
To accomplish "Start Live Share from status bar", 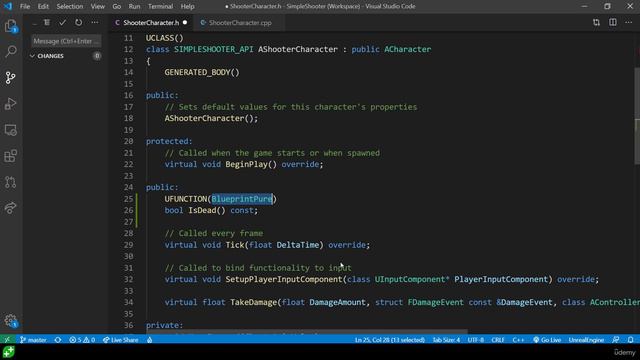I will pyautogui.click(x=120, y=340).
